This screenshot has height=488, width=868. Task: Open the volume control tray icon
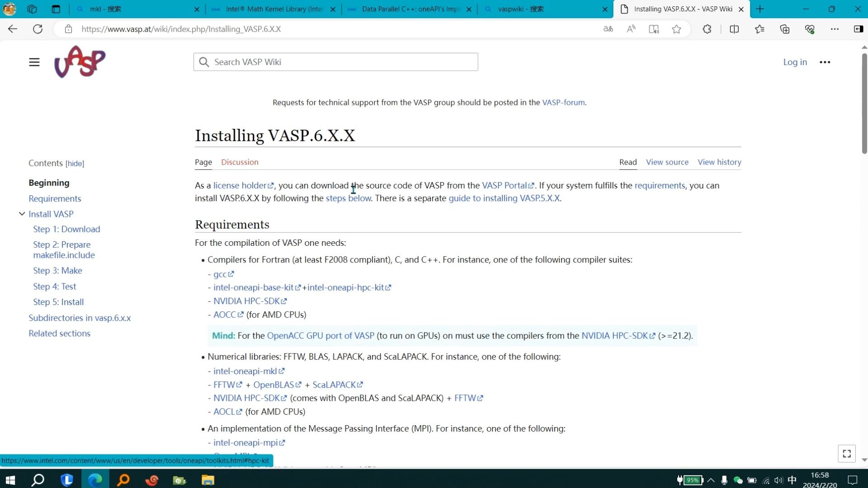[x=778, y=480]
